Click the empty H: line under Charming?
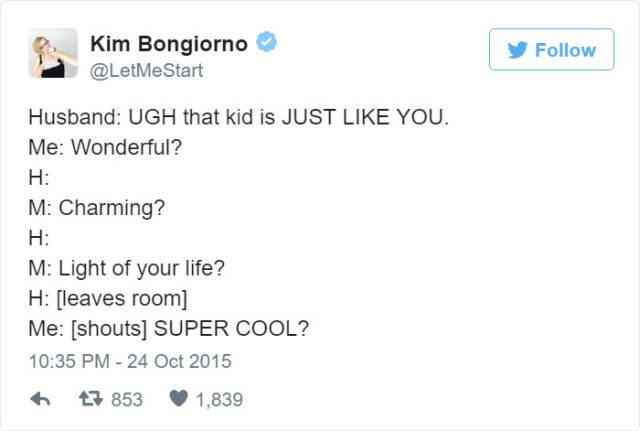 (39, 238)
